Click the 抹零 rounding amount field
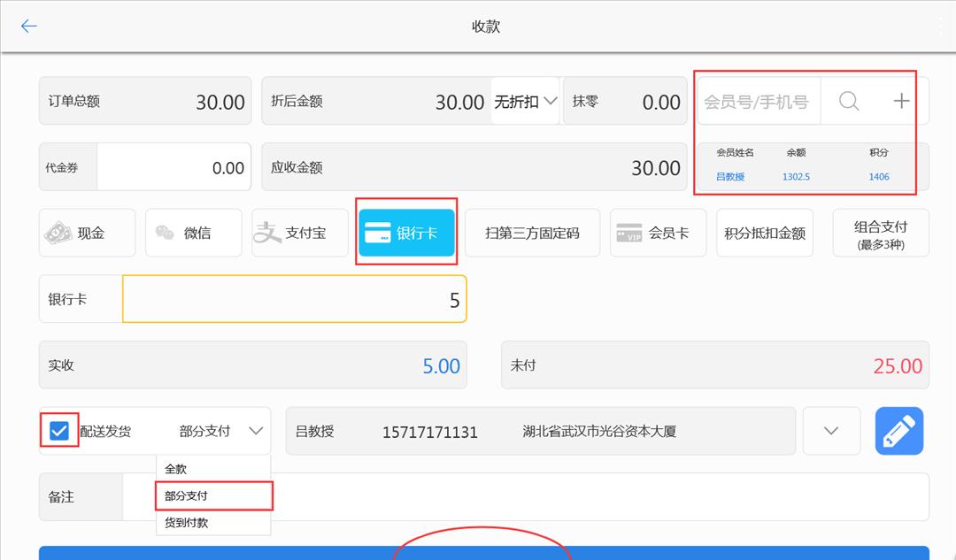Viewport: 956px width, 560px height. (x=625, y=101)
